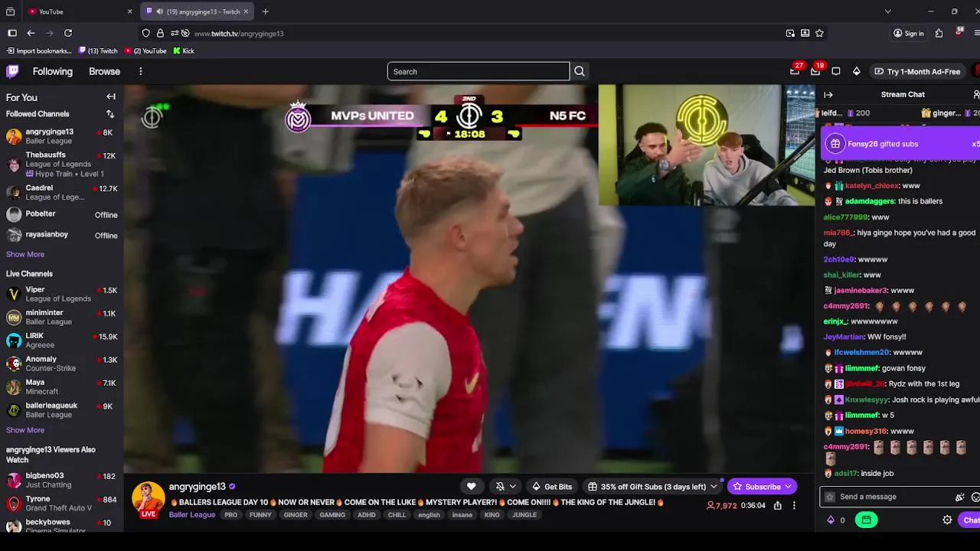The image size is (980, 551).
Task: Click the share stream icon
Action: point(777,506)
